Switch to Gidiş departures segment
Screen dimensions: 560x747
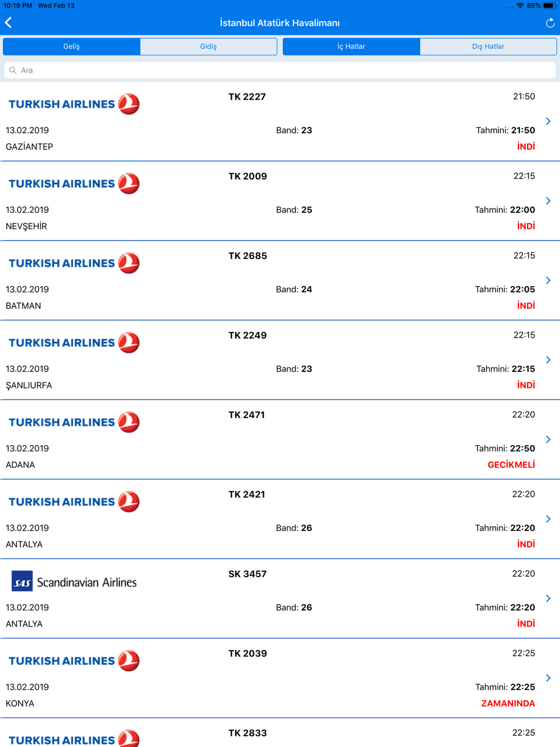(x=208, y=46)
